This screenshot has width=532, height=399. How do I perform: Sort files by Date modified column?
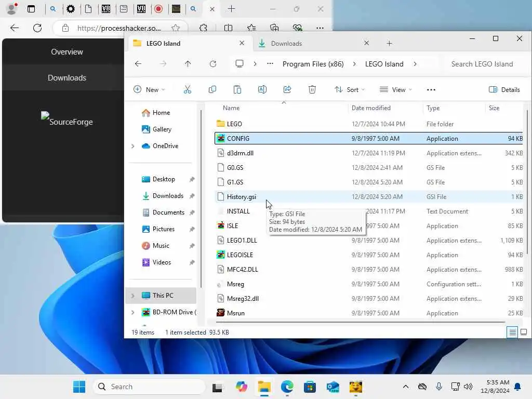[371, 108]
